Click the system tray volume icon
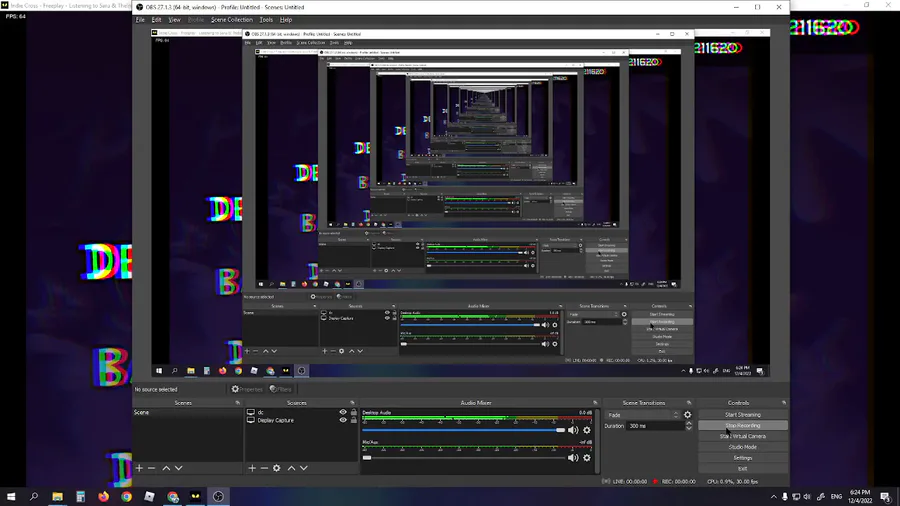Viewport: 900px width, 506px height. click(x=807, y=496)
